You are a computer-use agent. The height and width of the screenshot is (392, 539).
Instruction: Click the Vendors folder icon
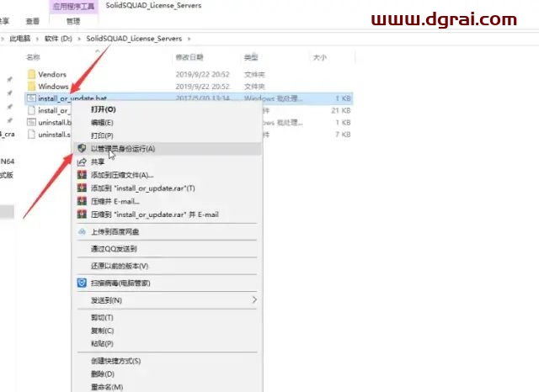pos(32,74)
